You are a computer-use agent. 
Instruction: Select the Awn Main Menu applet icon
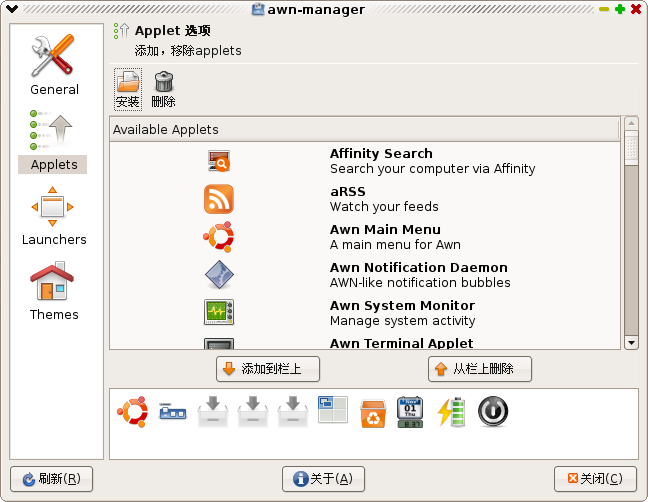click(x=219, y=237)
